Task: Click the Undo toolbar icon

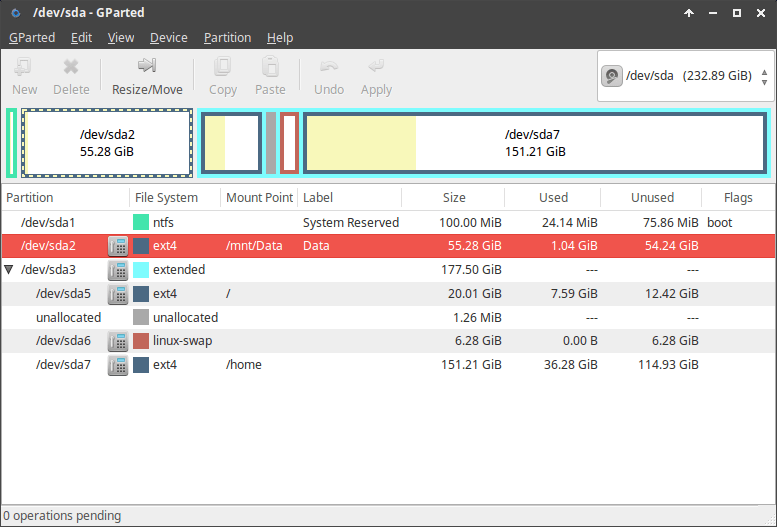Action: [x=329, y=66]
